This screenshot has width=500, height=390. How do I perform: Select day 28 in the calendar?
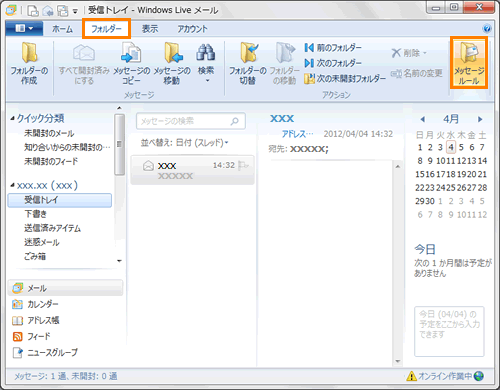[482, 188]
